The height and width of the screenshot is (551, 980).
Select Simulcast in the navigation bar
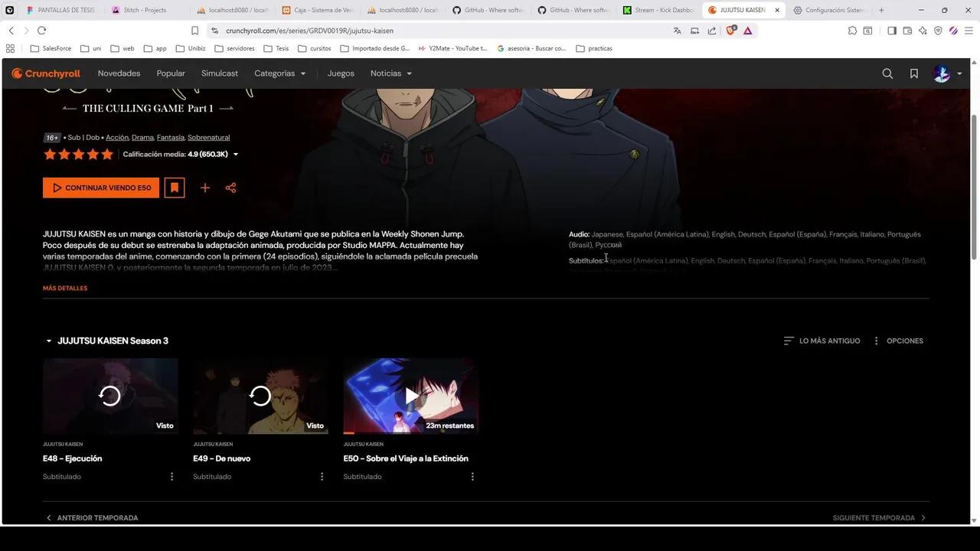click(x=220, y=73)
